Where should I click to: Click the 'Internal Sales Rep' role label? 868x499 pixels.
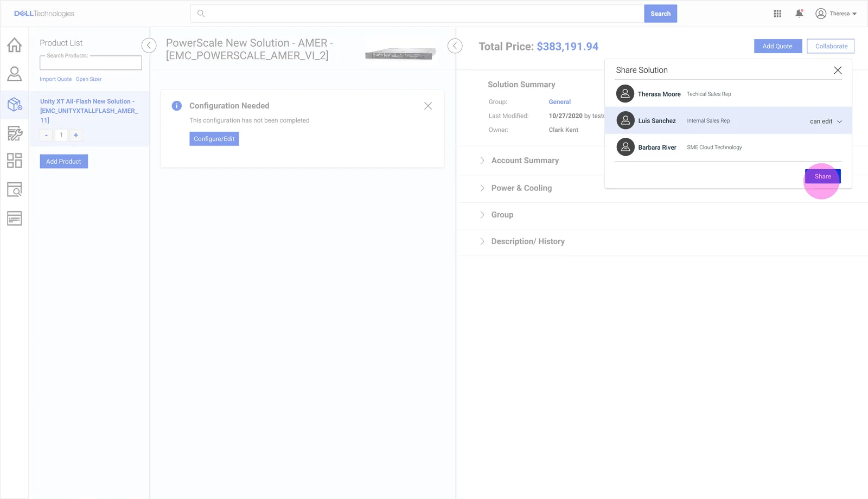(x=708, y=121)
